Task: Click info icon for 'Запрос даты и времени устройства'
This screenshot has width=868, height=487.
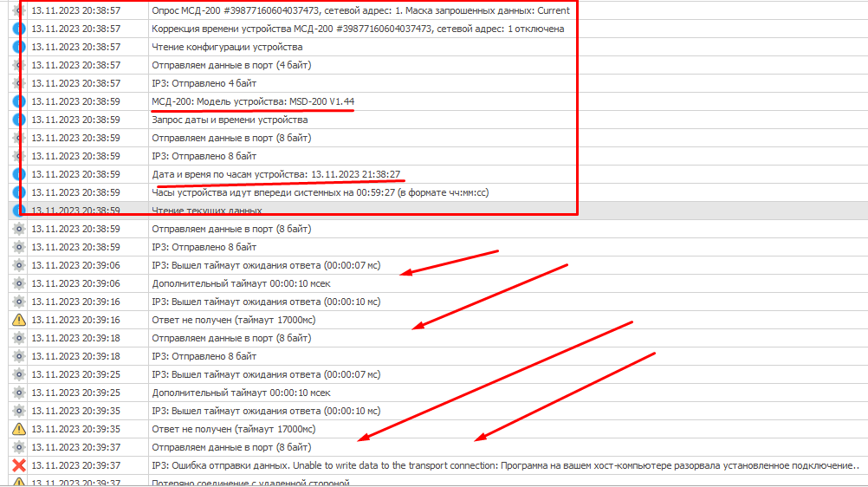Action: (x=19, y=120)
